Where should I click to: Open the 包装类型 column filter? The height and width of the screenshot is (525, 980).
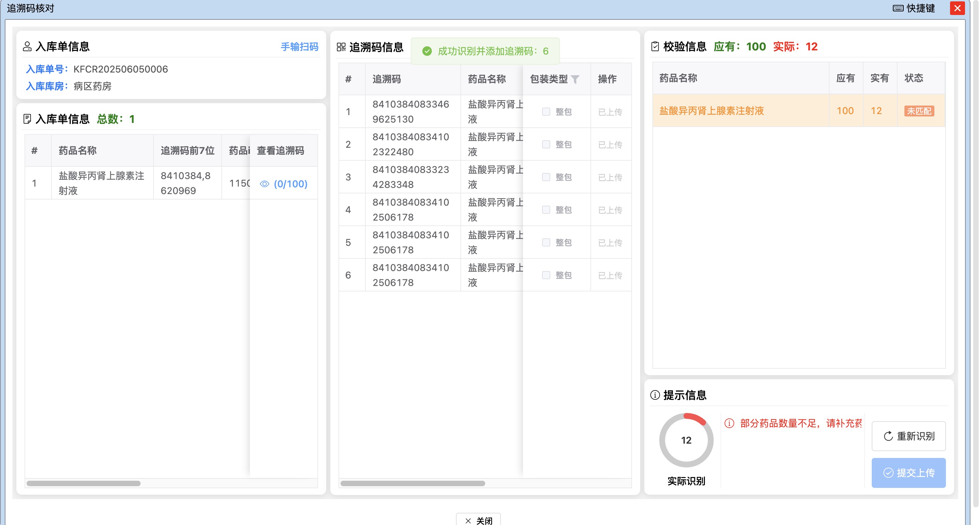(577, 79)
